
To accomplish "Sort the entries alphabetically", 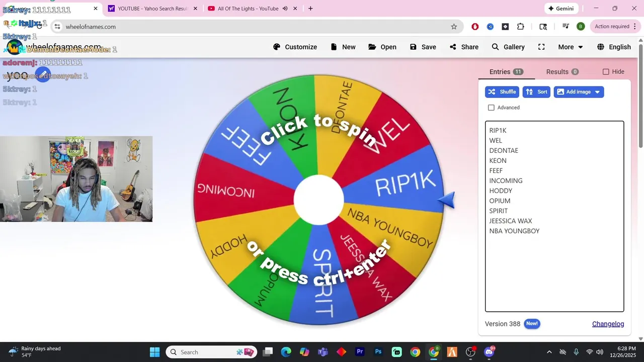I will (536, 92).
